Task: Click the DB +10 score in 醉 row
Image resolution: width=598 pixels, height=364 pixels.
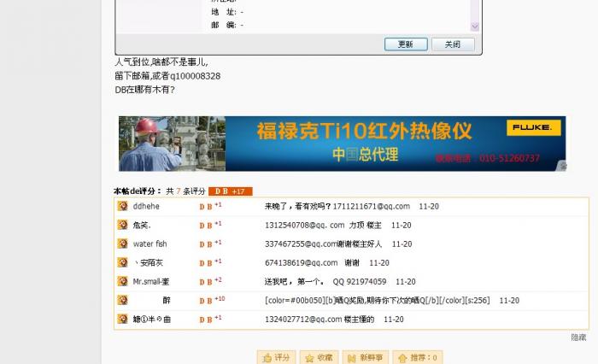Action: [x=212, y=300]
